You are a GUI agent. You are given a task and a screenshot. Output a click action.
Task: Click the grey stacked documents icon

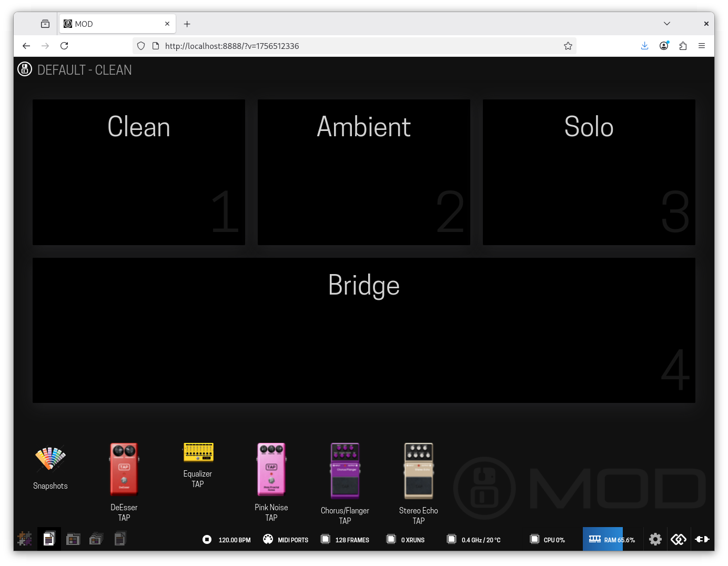point(120,539)
